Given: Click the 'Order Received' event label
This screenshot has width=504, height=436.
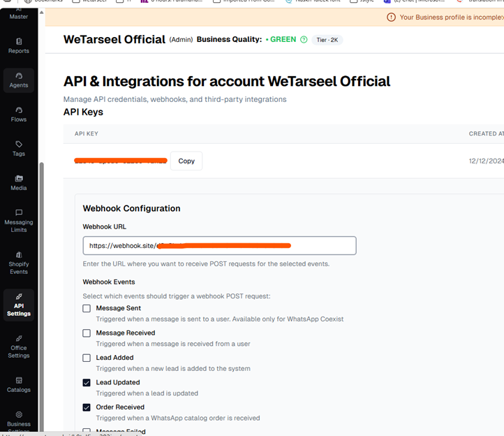Looking at the screenshot, I should (120, 407).
